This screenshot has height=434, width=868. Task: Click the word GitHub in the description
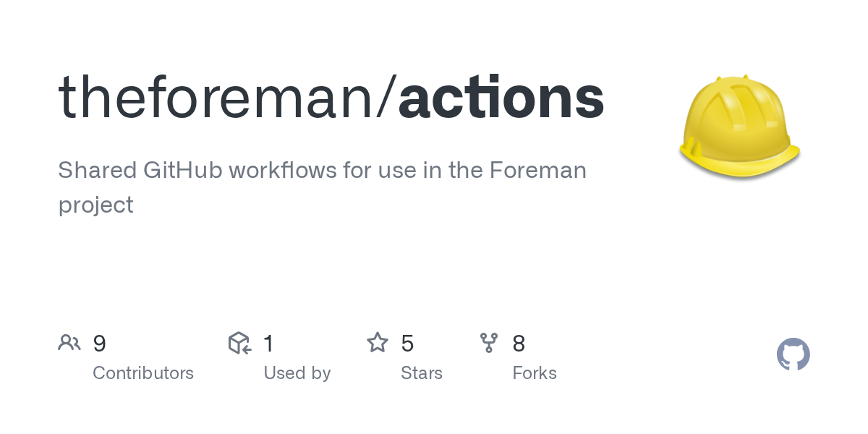click(183, 171)
